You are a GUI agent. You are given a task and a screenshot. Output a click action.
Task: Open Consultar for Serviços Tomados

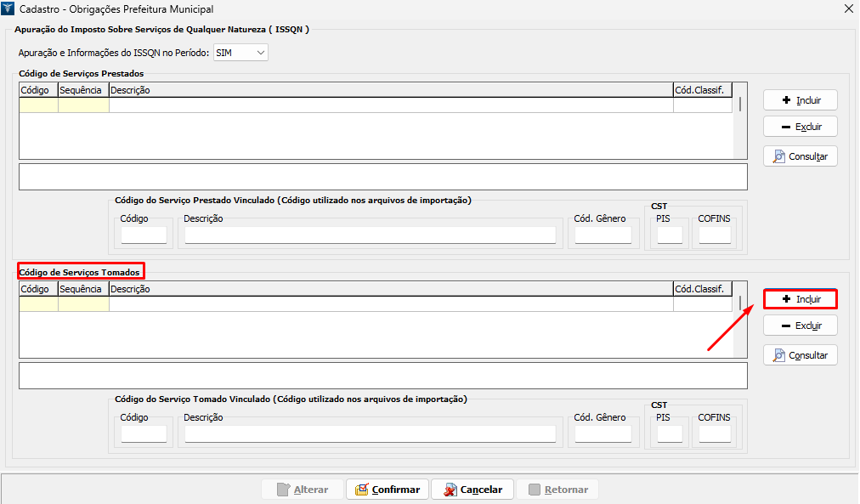click(x=800, y=355)
